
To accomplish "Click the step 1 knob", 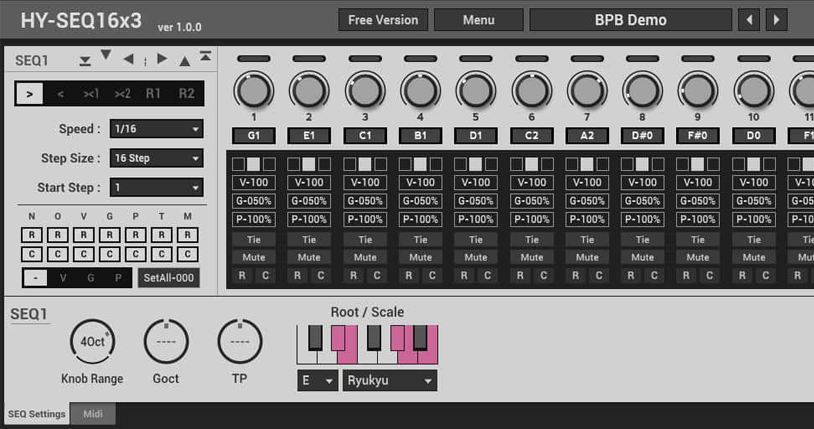I will [x=254, y=91].
